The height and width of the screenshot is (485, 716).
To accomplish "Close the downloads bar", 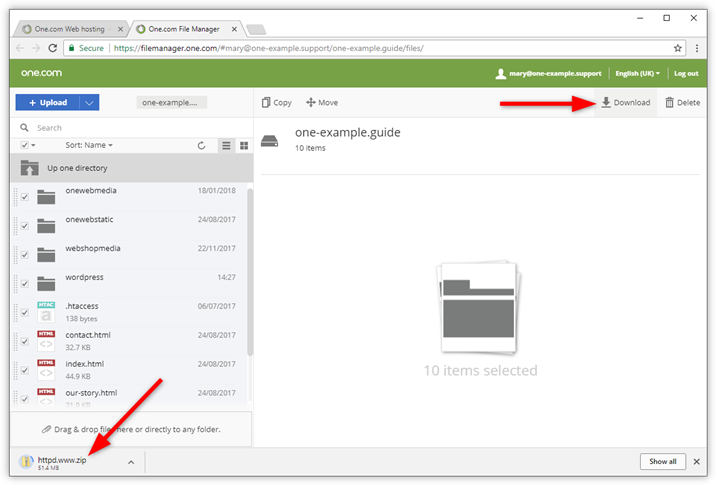I will click(696, 461).
